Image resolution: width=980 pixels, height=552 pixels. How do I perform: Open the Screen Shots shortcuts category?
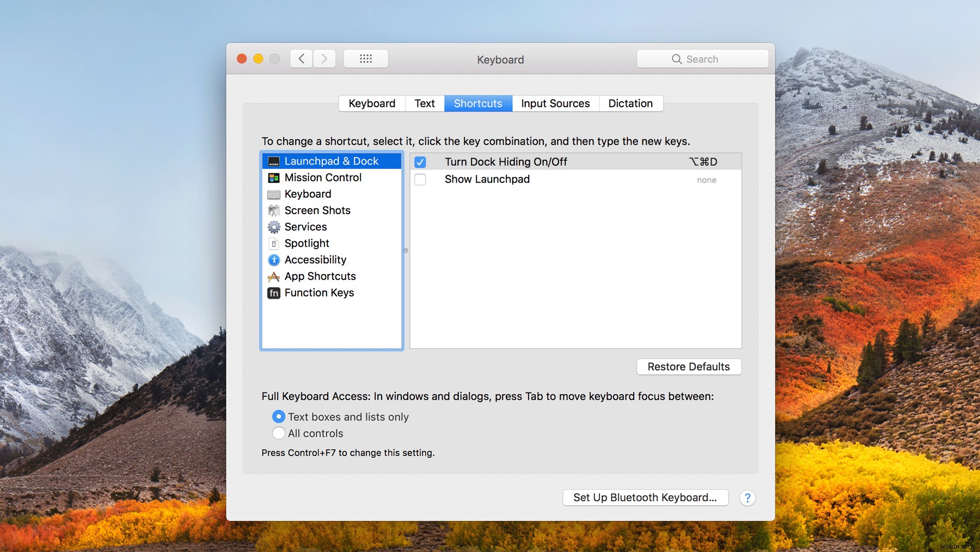[317, 210]
